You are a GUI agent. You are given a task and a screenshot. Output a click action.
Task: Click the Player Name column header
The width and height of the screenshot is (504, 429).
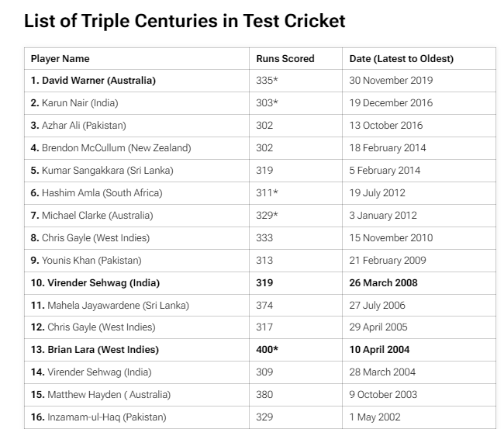(60, 58)
